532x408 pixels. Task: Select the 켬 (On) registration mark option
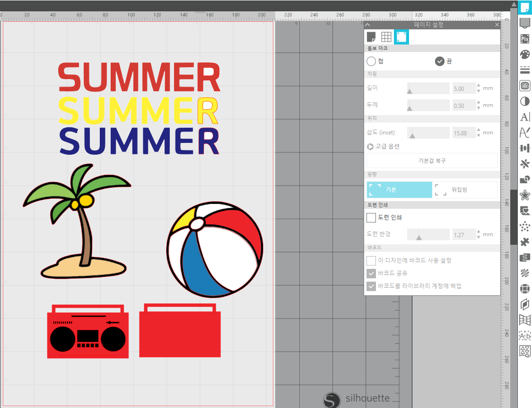tap(371, 61)
